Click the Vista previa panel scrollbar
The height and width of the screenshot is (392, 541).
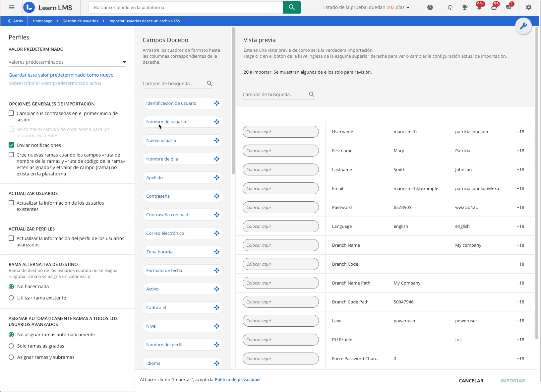pyautogui.click(x=537, y=183)
